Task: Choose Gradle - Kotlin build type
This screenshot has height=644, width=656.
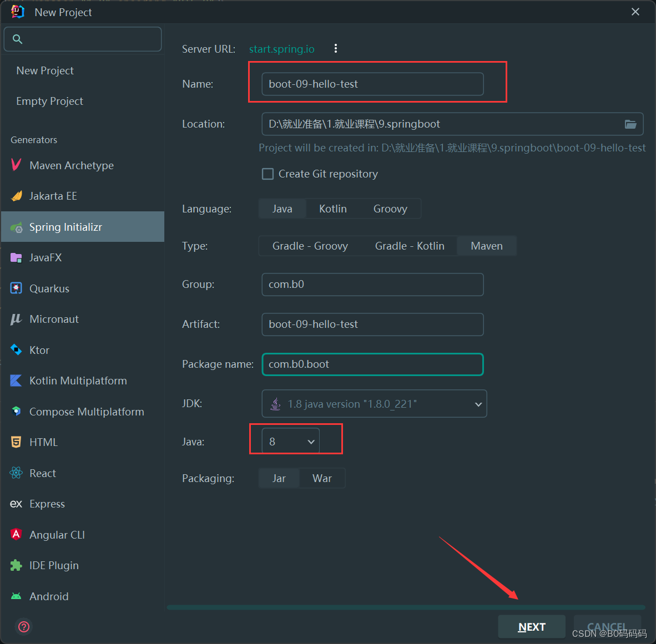Action: (410, 246)
